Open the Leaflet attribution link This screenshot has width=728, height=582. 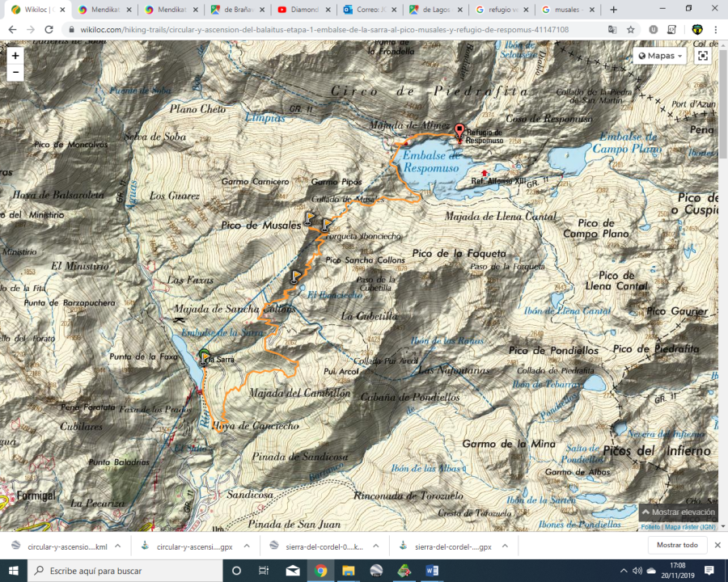pyautogui.click(x=650, y=526)
